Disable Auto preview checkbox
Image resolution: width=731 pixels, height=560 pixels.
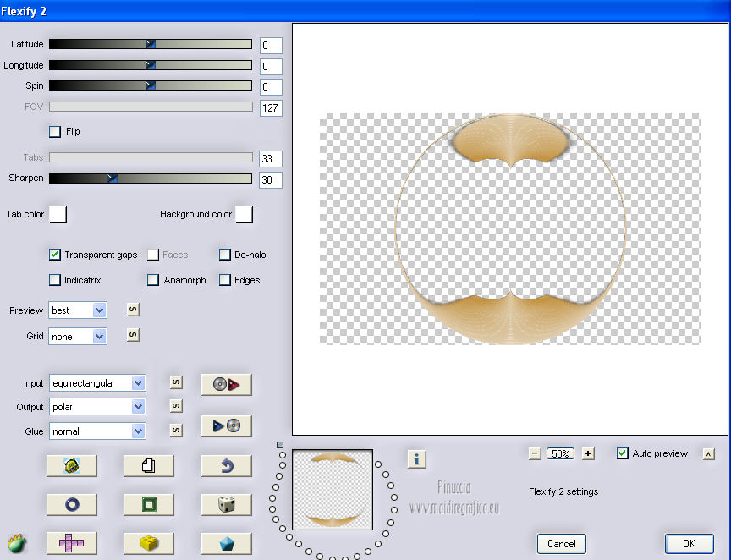point(623,453)
